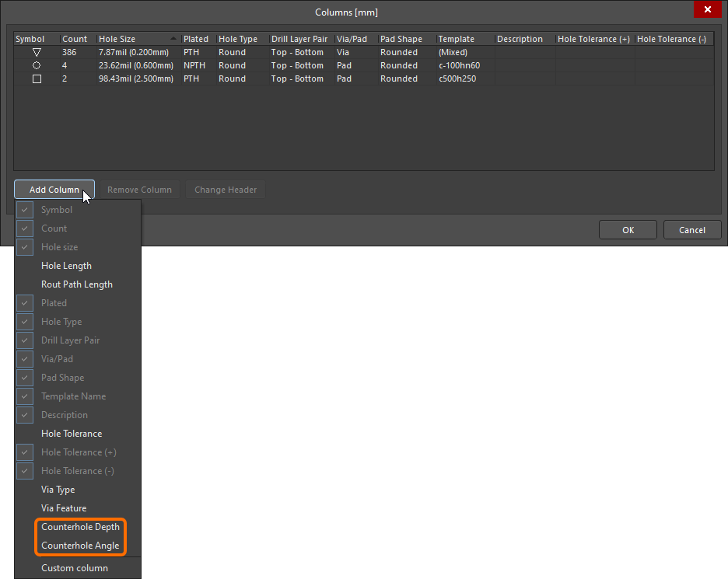Add the Counterhole Angle column

point(80,546)
